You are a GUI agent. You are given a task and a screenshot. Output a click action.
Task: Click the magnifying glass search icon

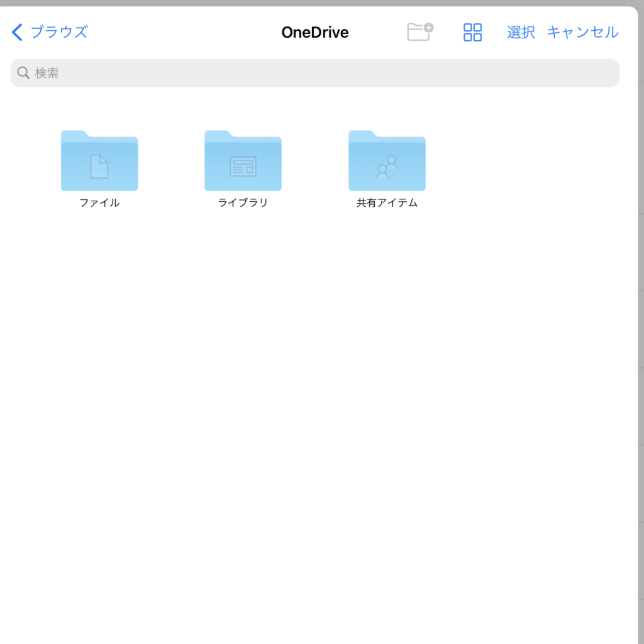coord(23,73)
